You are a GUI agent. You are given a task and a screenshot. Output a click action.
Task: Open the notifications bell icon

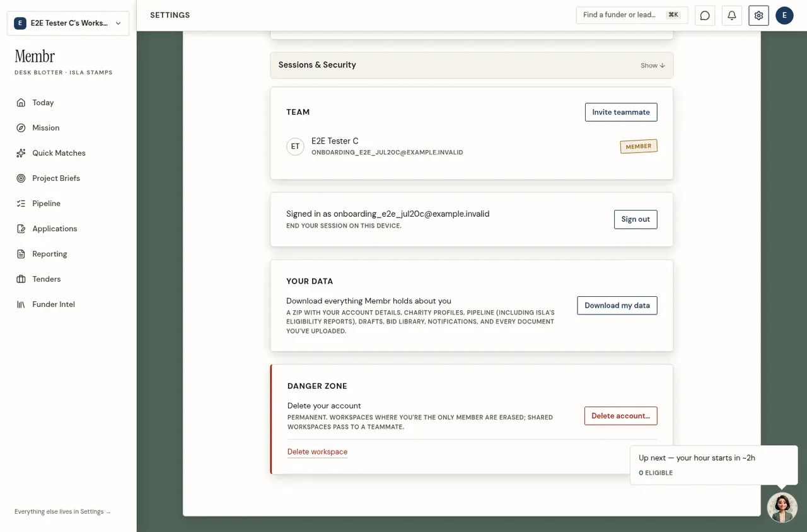click(x=731, y=15)
